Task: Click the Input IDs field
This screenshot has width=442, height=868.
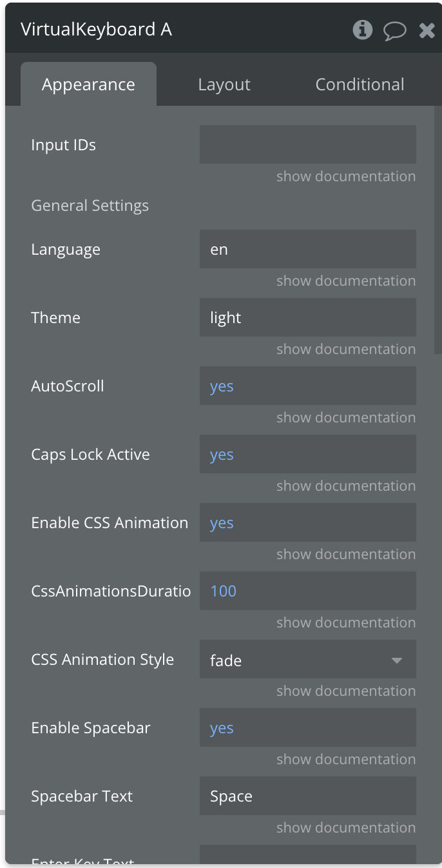Action: pos(307,144)
